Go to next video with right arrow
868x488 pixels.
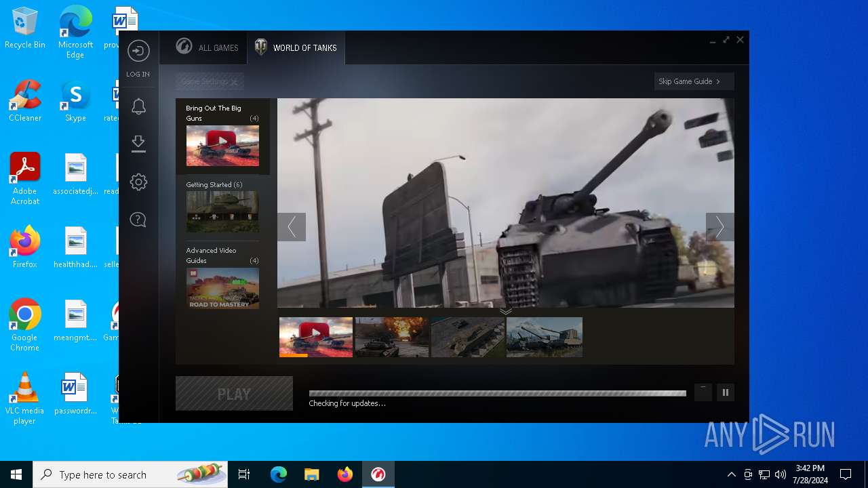719,227
